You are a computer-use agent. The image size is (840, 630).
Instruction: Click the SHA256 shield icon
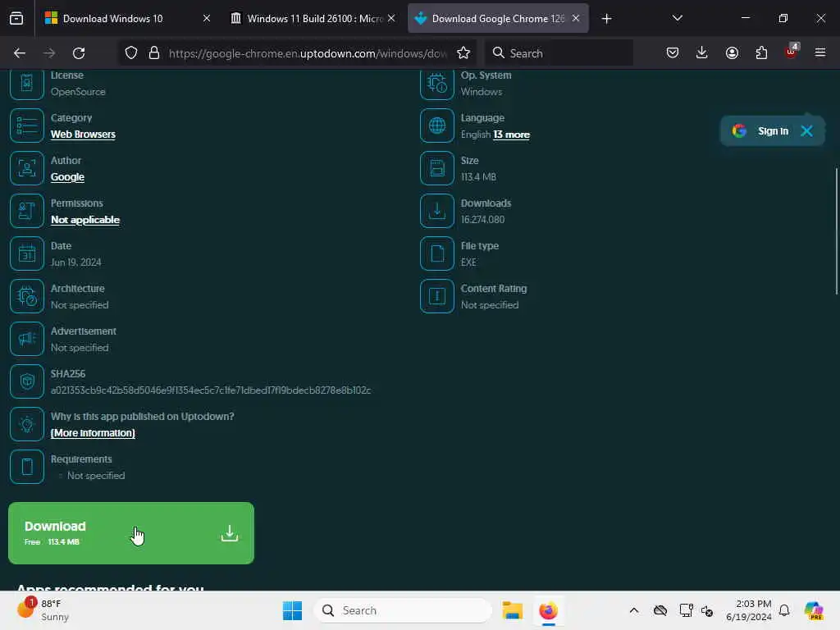(27, 381)
